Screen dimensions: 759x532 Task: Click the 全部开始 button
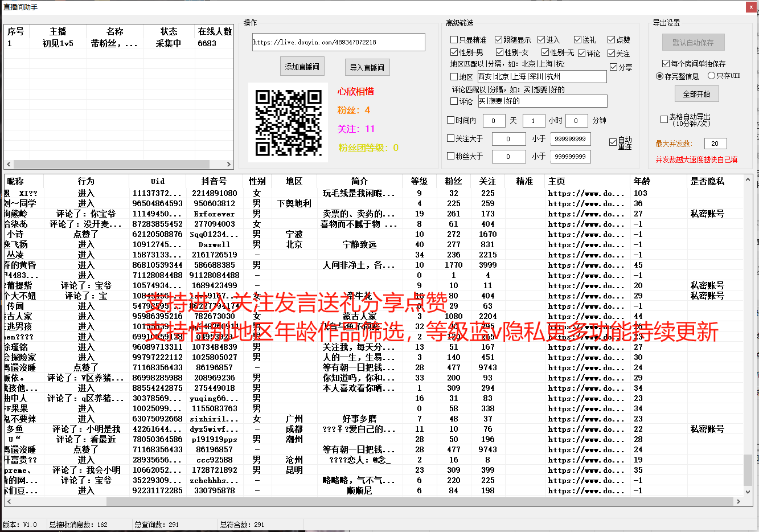click(697, 94)
